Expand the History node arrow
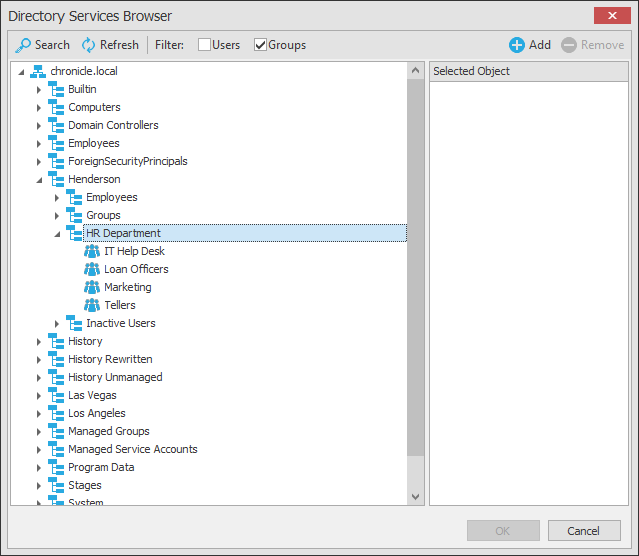The height and width of the screenshot is (556, 639). (x=39, y=342)
